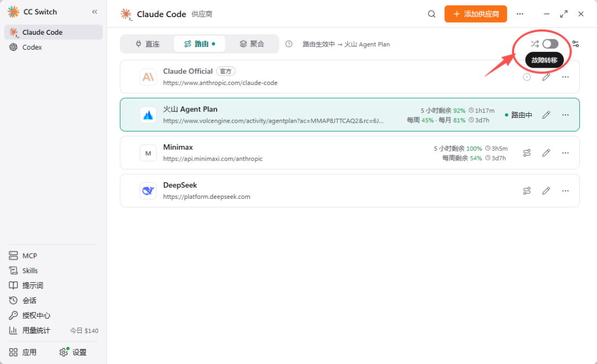This screenshot has height=364, width=597.
Task: Click the routing help question icon
Action: (289, 44)
